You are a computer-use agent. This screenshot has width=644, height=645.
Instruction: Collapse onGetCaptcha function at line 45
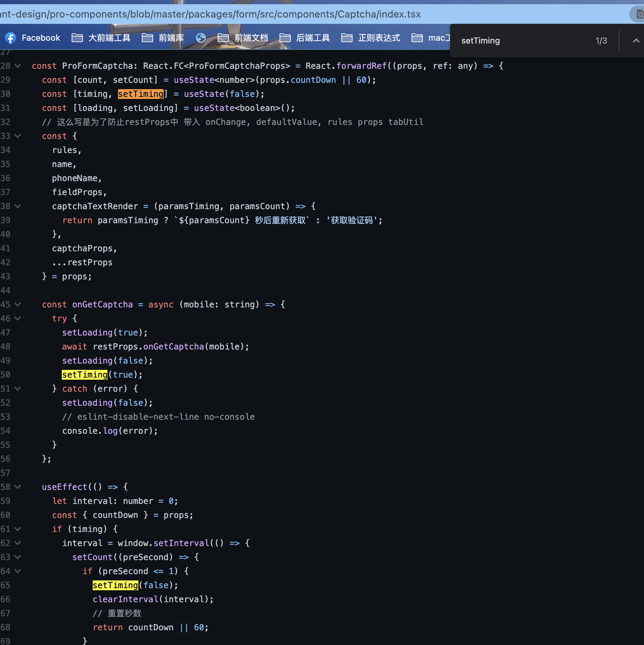pyautogui.click(x=18, y=305)
